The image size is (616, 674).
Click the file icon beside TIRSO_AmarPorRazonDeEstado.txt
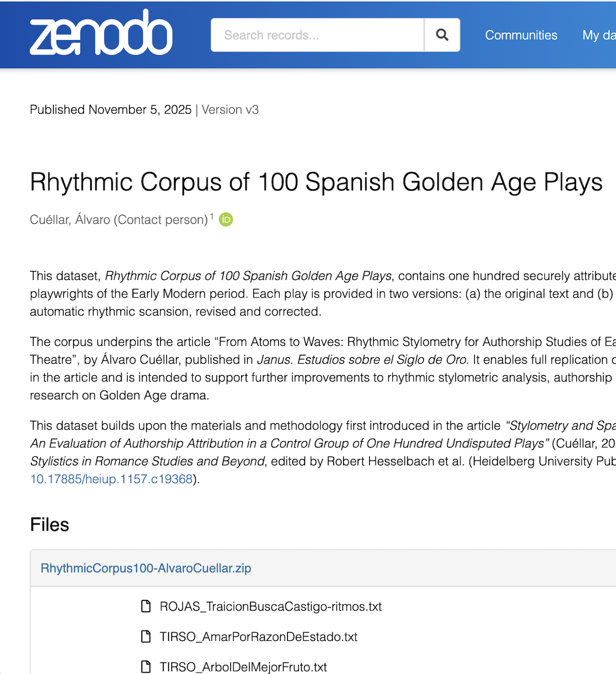[x=146, y=637]
